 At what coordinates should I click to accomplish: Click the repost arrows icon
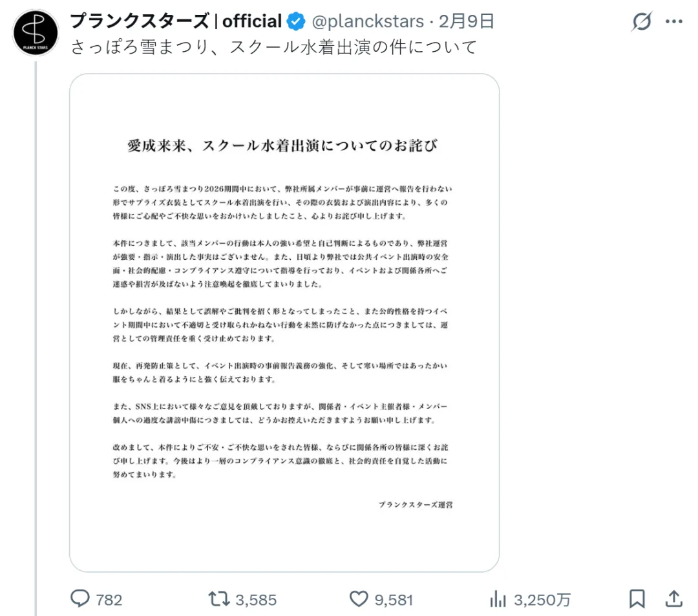coord(219,599)
